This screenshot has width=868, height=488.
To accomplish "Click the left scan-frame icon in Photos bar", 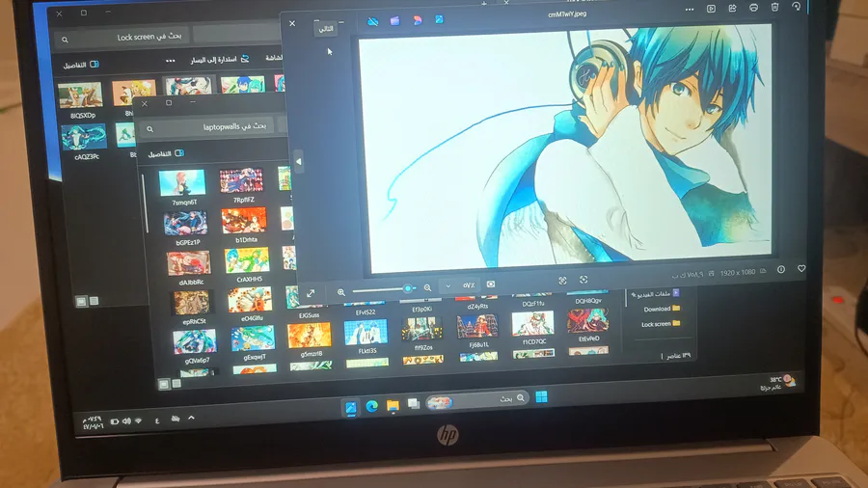I will pyautogui.click(x=562, y=281).
